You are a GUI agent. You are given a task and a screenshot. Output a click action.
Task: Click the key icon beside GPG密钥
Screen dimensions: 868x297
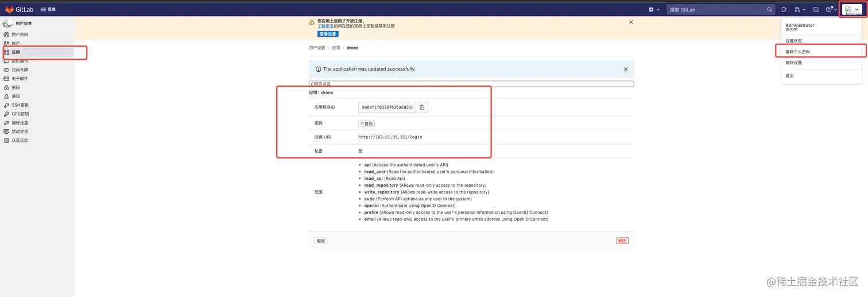(x=6, y=114)
